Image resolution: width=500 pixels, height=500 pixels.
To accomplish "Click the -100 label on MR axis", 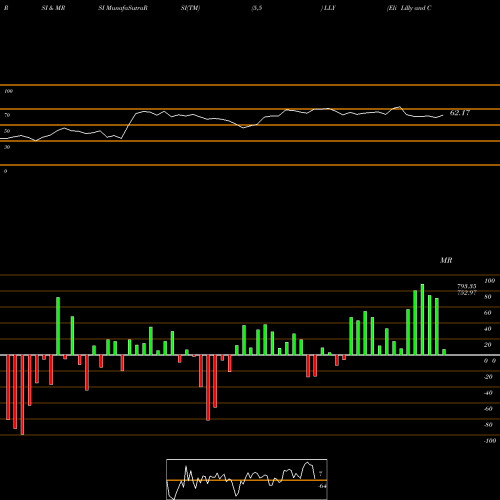I will (x=490, y=441).
